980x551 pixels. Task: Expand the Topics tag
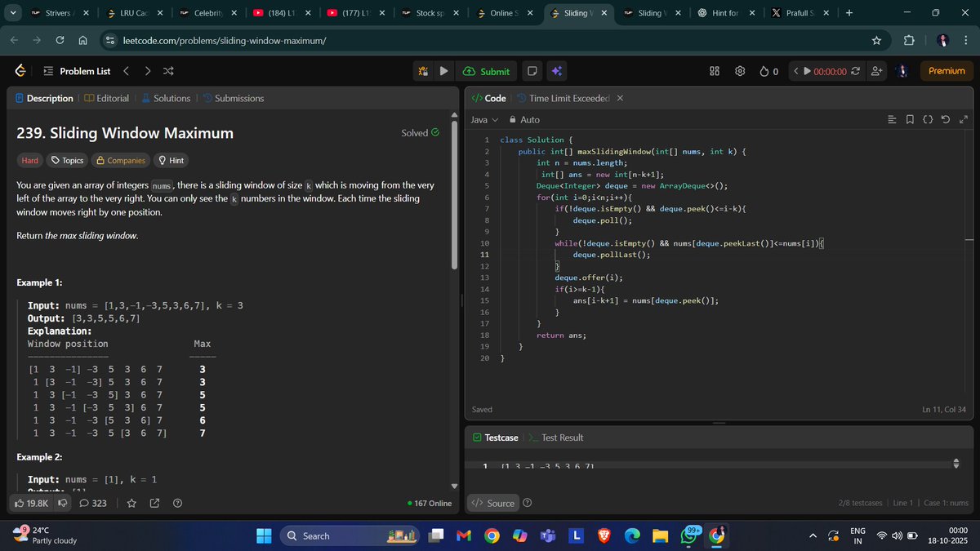[67, 160]
